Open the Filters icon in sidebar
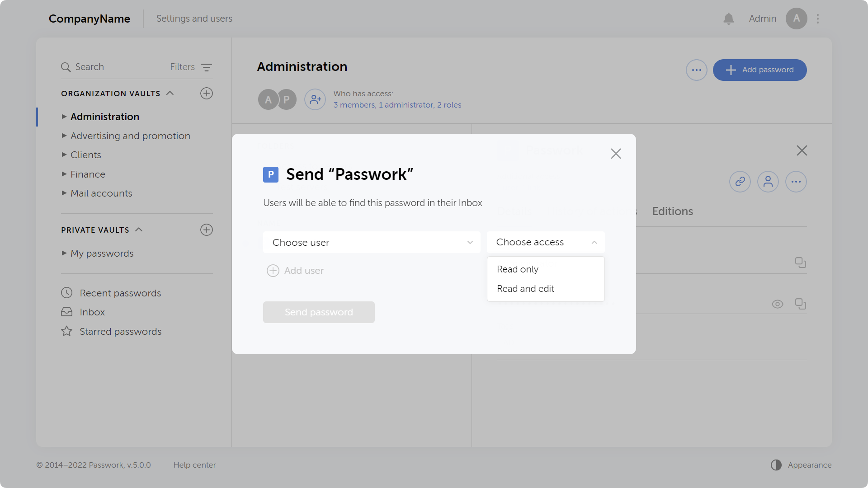 206,67
